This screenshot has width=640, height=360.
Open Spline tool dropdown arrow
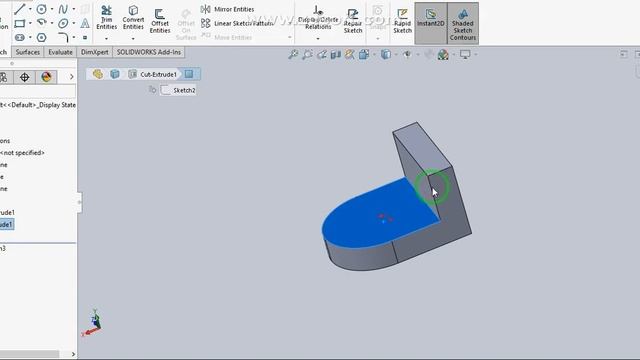pos(73,9)
